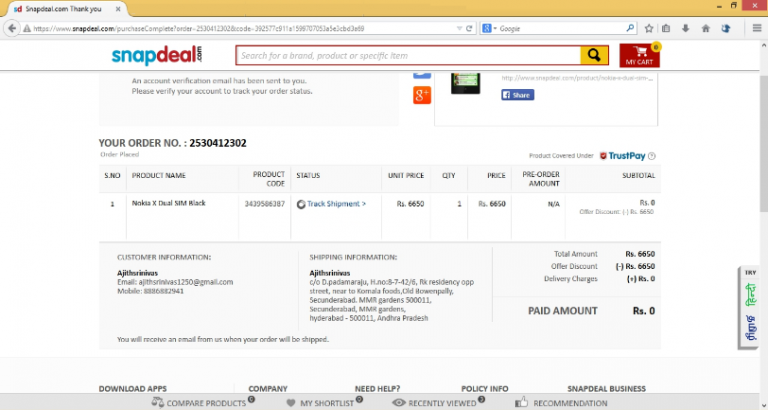Open the bookmarks list icon
The width and height of the screenshot is (768, 410).
click(x=666, y=28)
